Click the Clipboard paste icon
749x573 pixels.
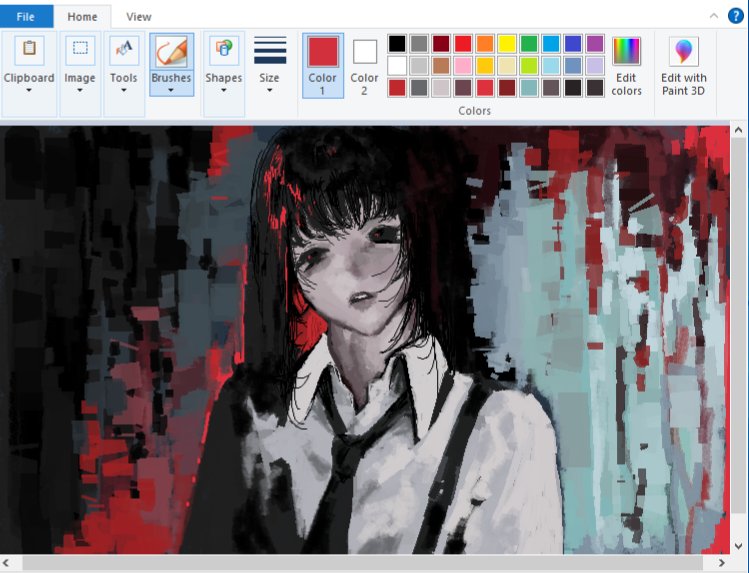click(29, 50)
